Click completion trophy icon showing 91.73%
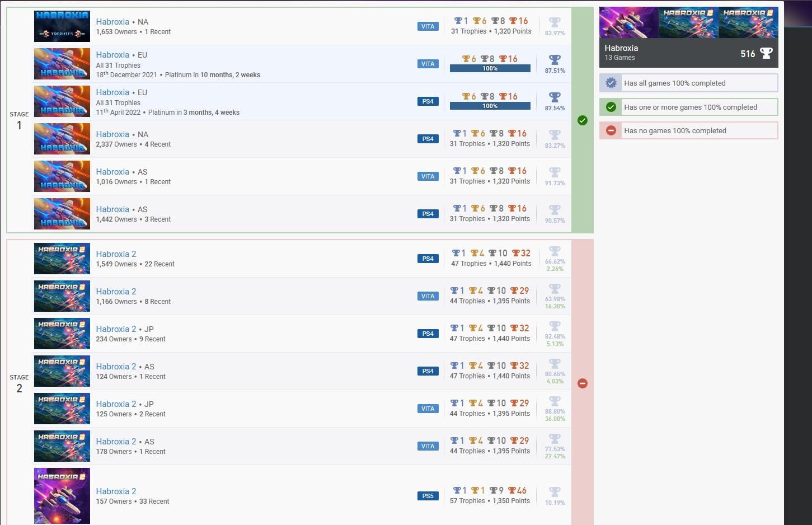 pyautogui.click(x=555, y=172)
